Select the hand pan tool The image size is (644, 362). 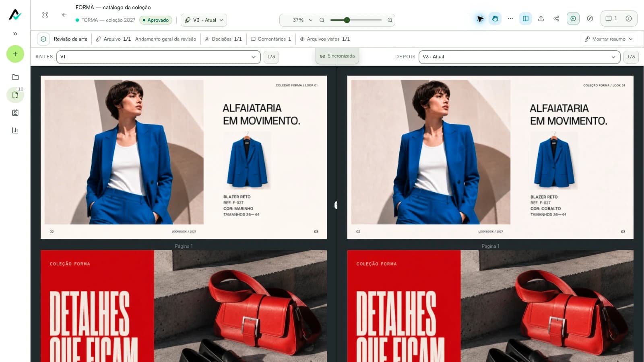point(495,19)
